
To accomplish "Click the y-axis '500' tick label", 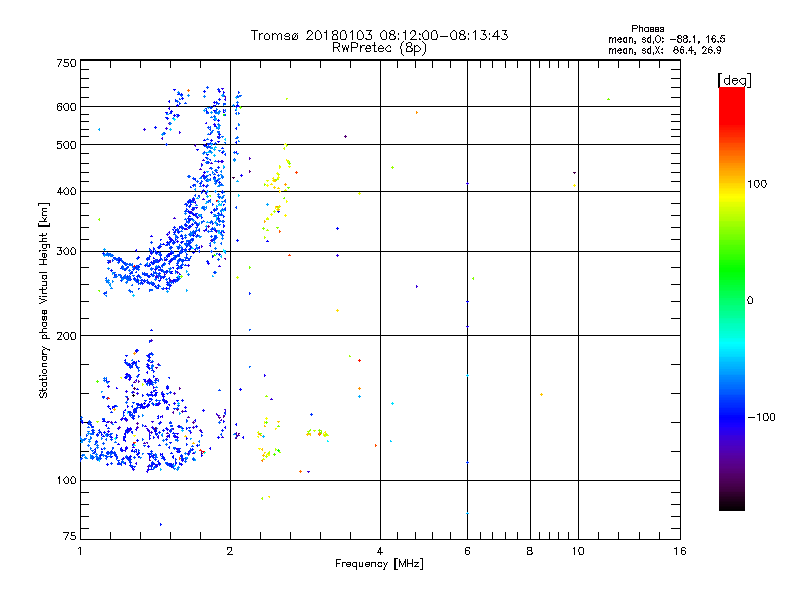I will pos(66,145).
